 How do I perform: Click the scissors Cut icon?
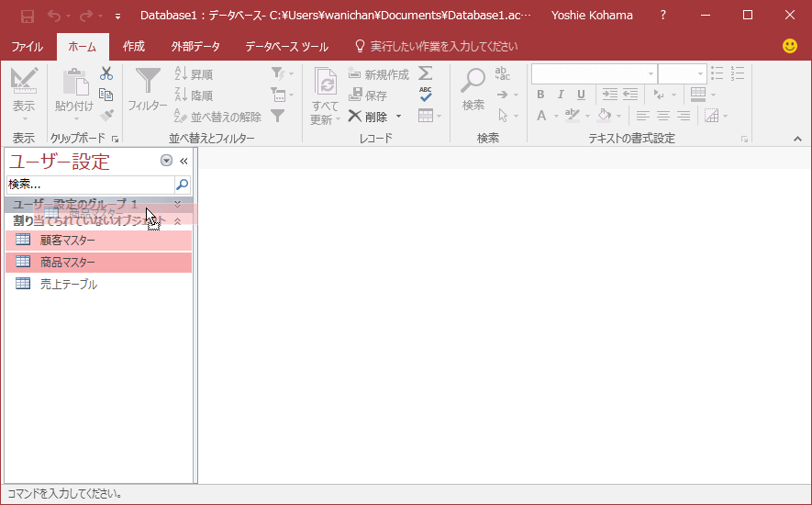(106, 73)
